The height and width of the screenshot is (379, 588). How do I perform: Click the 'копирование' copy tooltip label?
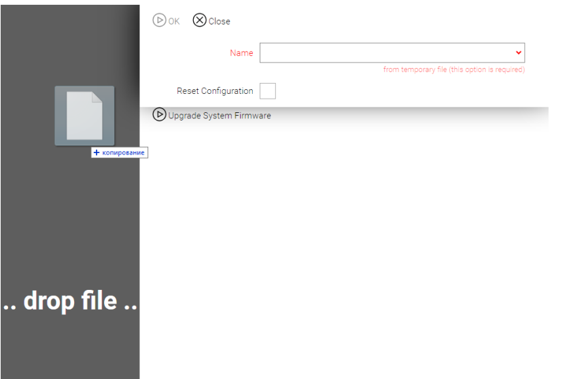coord(124,153)
